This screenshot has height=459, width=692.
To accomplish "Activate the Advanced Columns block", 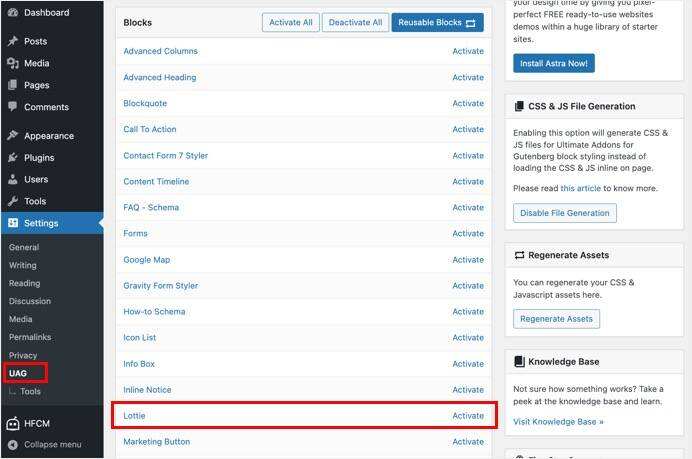I will click(x=468, y=51).
